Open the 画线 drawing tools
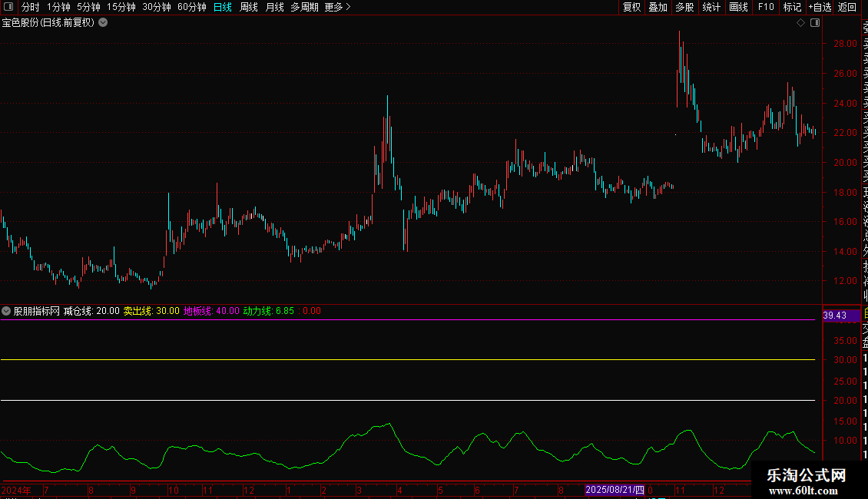868x499 pixels. click(738, 7)
